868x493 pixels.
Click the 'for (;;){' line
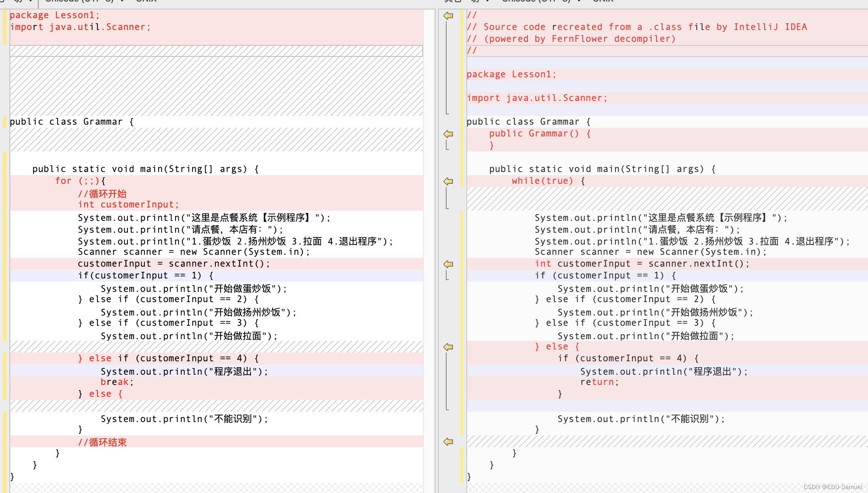(x=80, y=181)
